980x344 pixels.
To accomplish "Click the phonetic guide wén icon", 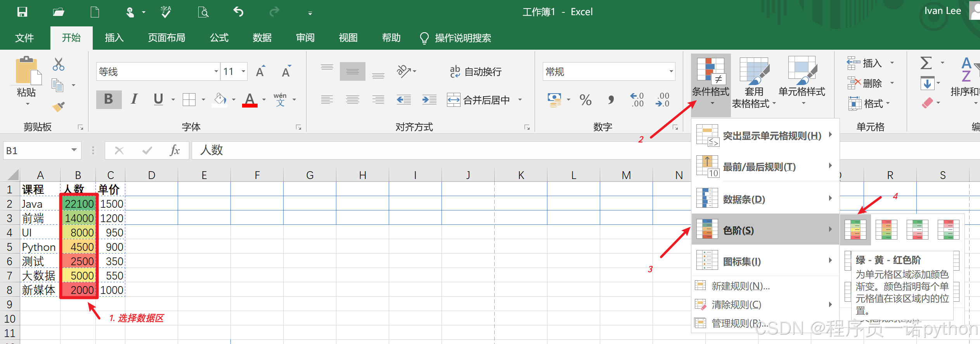I will pos(280,99).
